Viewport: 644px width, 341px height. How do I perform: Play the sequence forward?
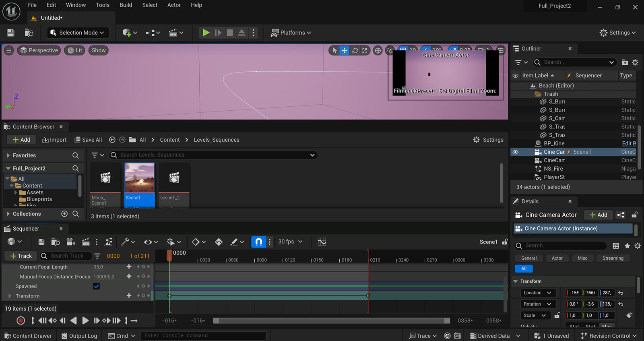click(x=85, y=320)
